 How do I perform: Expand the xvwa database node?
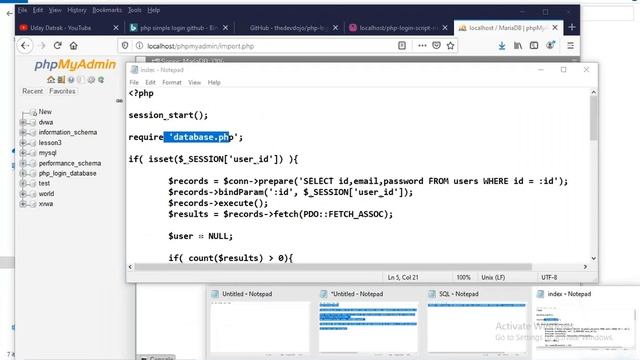23,204
